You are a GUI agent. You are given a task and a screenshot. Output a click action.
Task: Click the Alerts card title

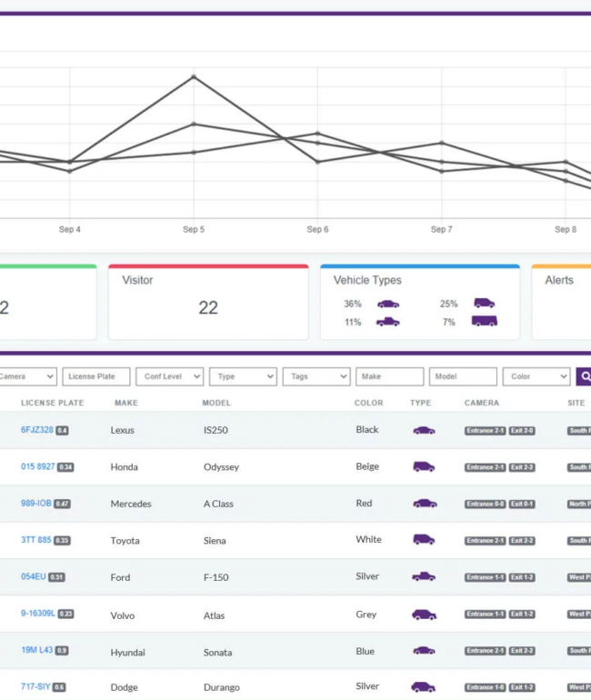click(559, 280)
